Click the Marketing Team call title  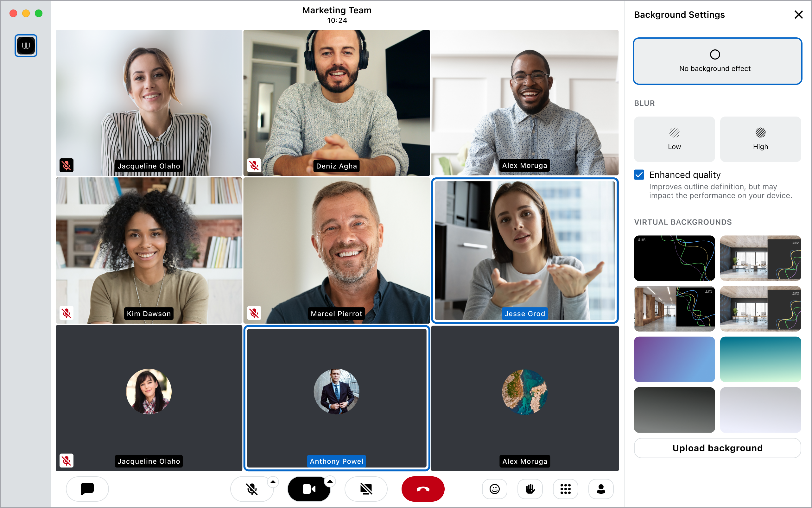coord(337,10)
